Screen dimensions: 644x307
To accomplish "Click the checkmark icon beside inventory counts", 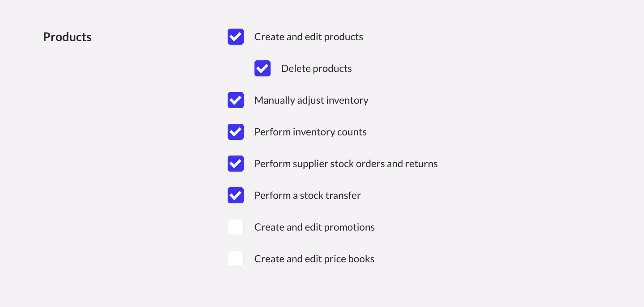I will pyautogui.click(x=236, y=132).
